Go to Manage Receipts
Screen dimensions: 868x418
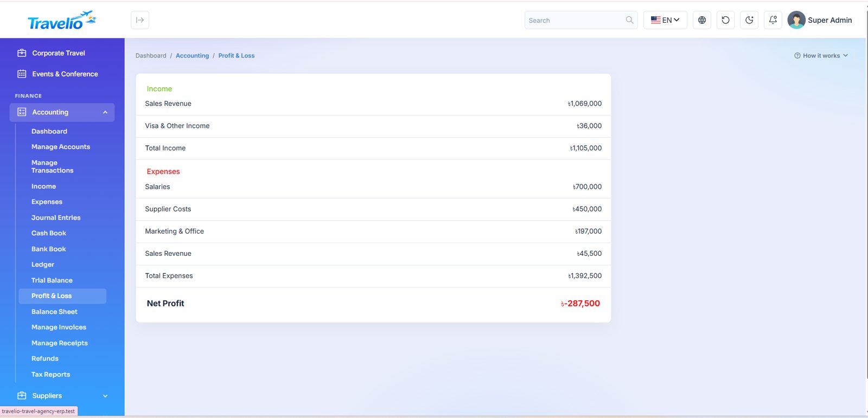pyautogui.click(x=60, y=343)
